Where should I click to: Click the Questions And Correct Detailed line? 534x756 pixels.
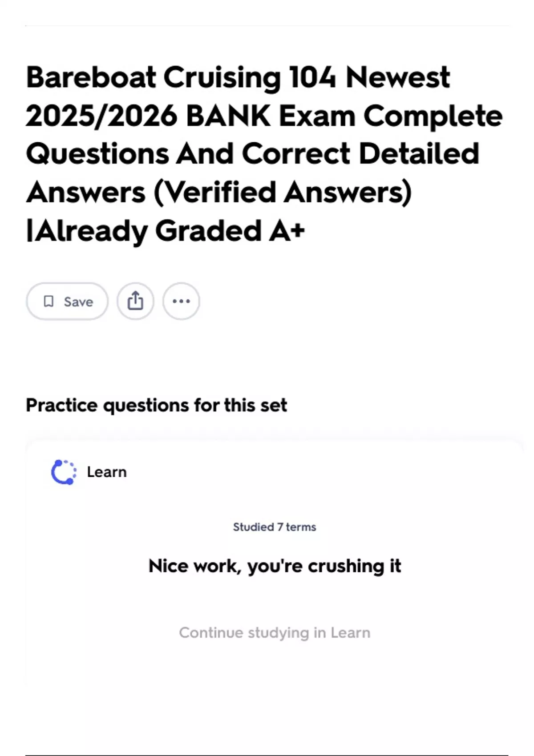[252, 154]
